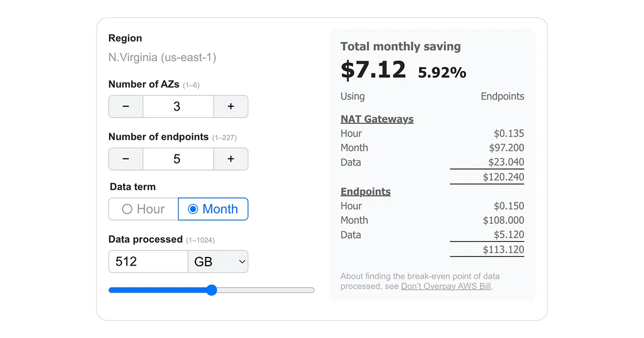The image size is (644, 338).
Task: Open the GB unit dropdown
Action: pos(218,261)
